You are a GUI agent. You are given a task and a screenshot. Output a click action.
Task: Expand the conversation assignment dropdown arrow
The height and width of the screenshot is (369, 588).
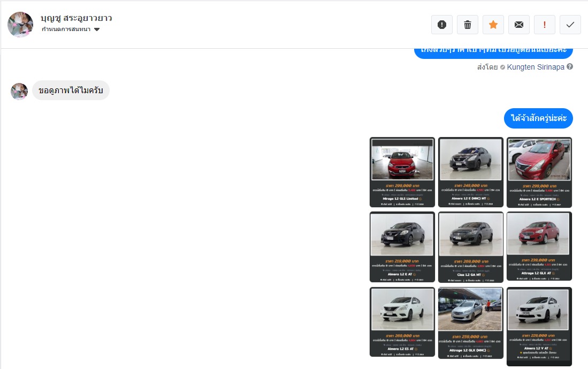click(x=97, y=29)
